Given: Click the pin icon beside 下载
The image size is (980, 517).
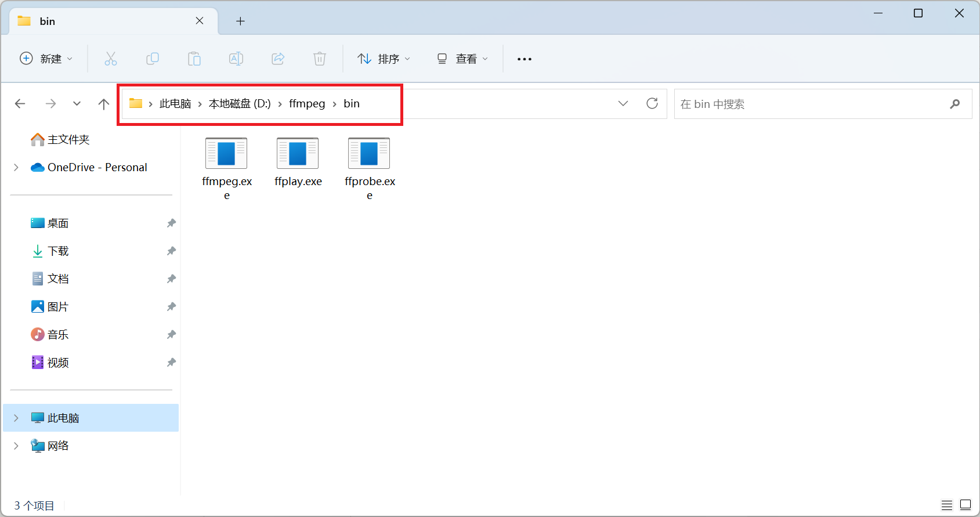Looking at the screenshot, I should coord(171,251).
